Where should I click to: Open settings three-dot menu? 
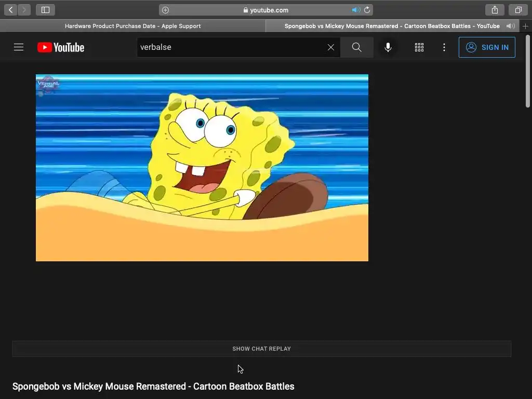pyautogui.click(x=444, y=47)
